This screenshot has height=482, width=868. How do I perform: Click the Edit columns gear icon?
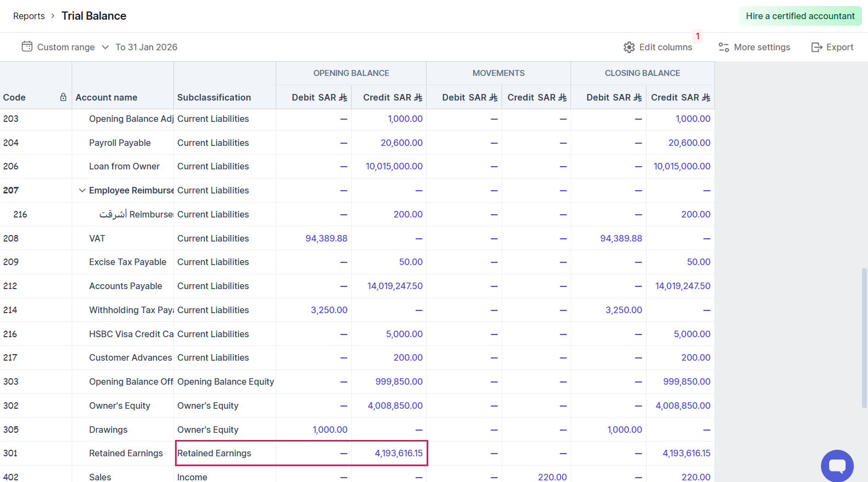tap(629, 48)
